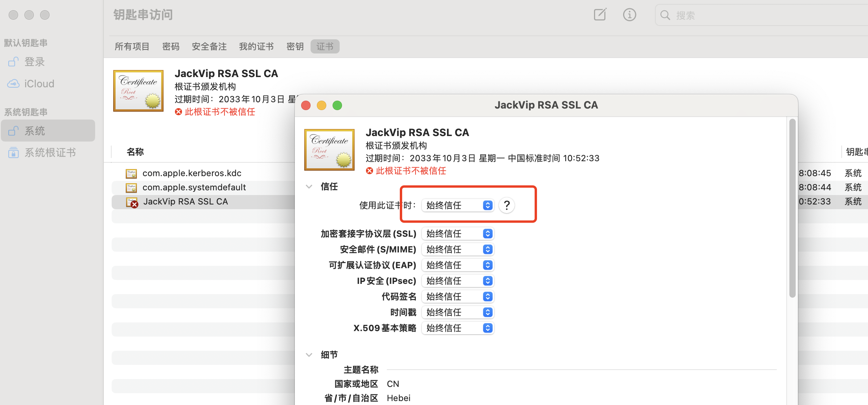Click the new keychain item icon
Image resolution: width=868 pixels, height=405 pixels.
coord(599,15)
